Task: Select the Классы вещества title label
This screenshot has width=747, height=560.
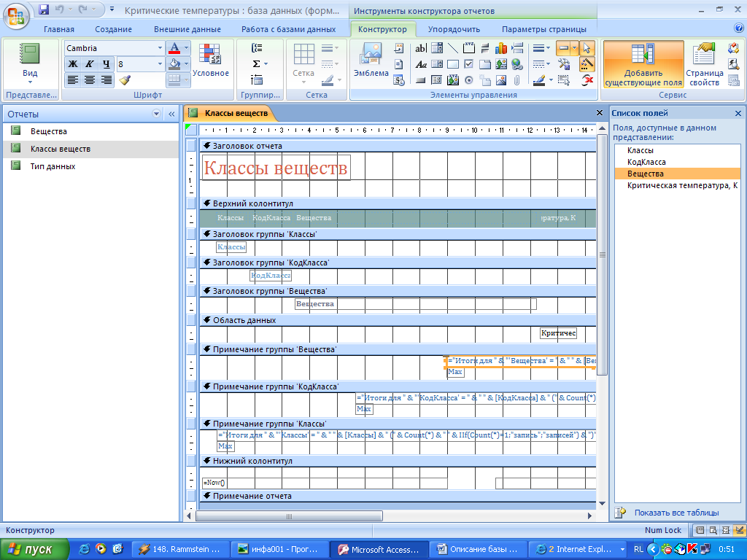Action: coord(276,168)
